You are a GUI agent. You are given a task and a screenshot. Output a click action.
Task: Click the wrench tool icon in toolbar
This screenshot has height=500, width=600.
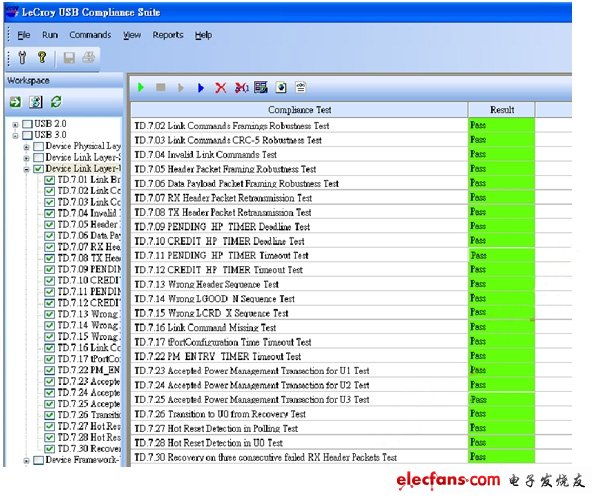23,59
